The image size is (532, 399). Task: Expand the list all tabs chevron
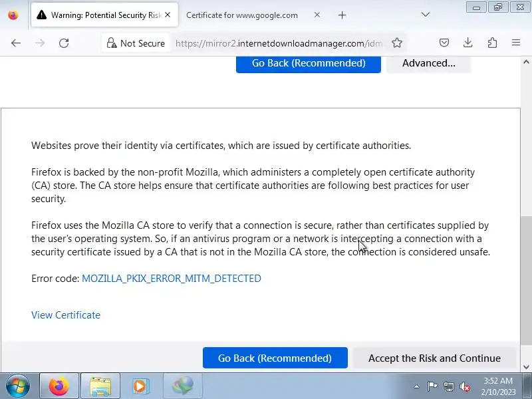click(x=426, y=15)
